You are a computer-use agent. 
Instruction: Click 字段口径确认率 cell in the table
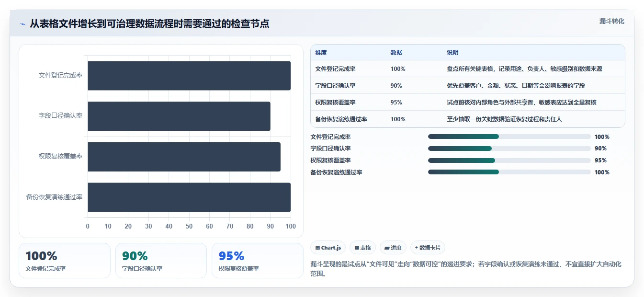(x=335, y=86)
